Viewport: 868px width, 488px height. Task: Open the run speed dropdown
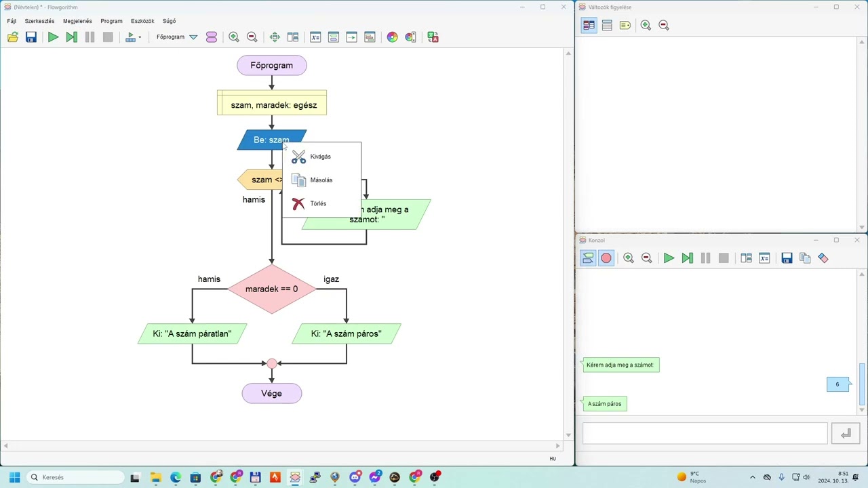point(134,37)
